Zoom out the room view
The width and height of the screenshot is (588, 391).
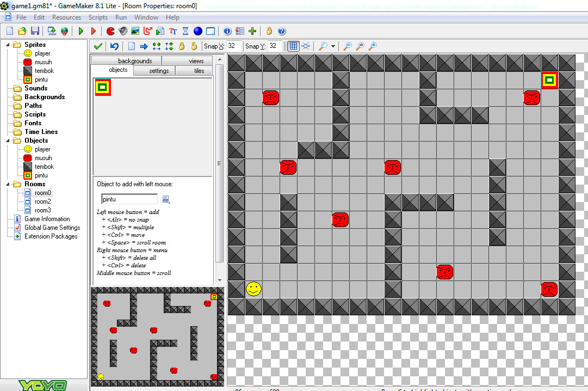coord(347,46)
